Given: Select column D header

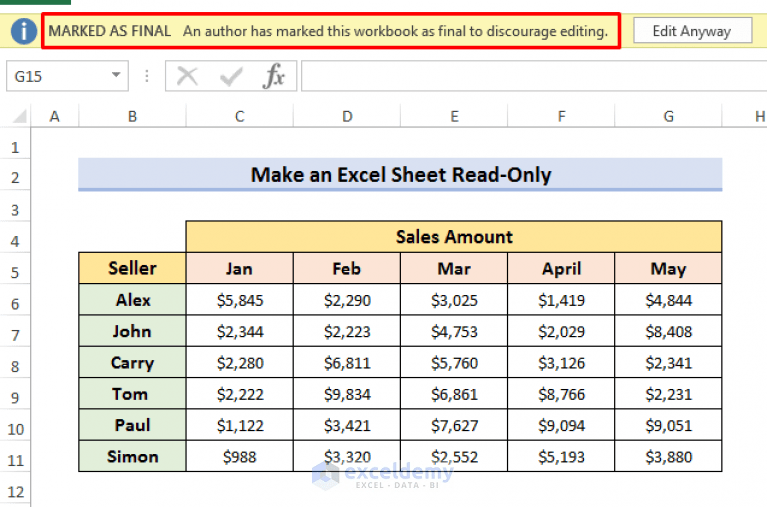Looking at the screenshot, I should click(x=347, y=116).
